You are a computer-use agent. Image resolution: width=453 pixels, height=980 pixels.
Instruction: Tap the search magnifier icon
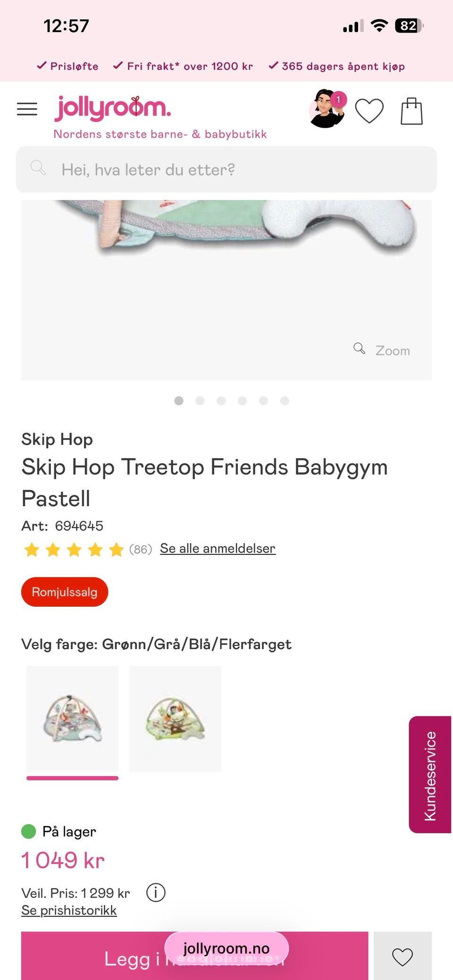(x=38, y=168)
